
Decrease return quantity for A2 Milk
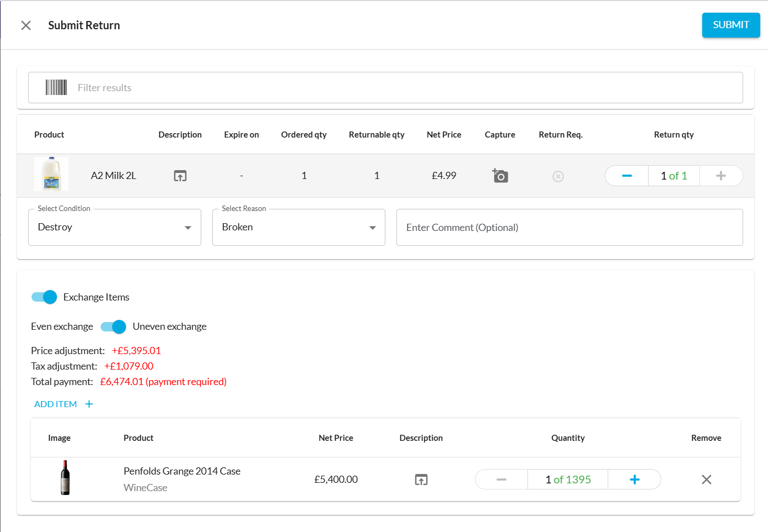(626, 176)
